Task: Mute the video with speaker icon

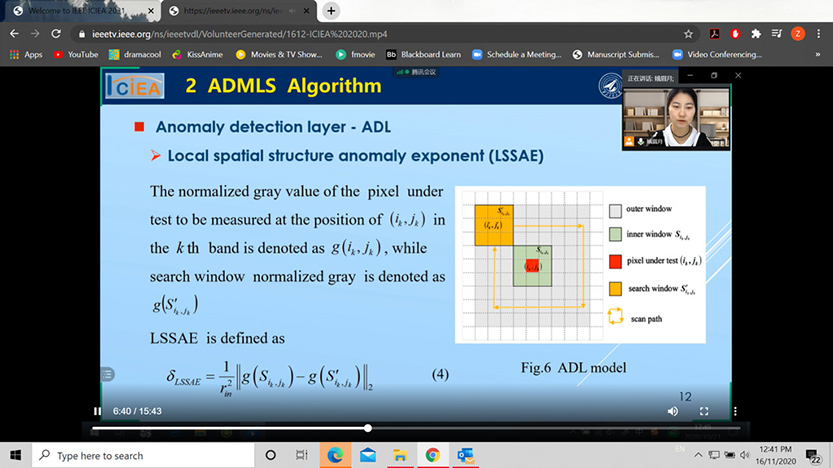Action: click(673, 411)
